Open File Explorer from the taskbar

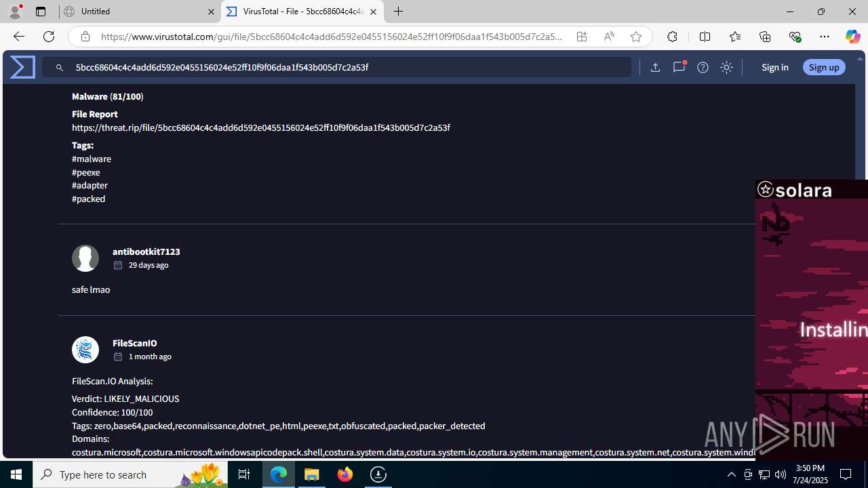pyautogui.click(x=312, y=474)
